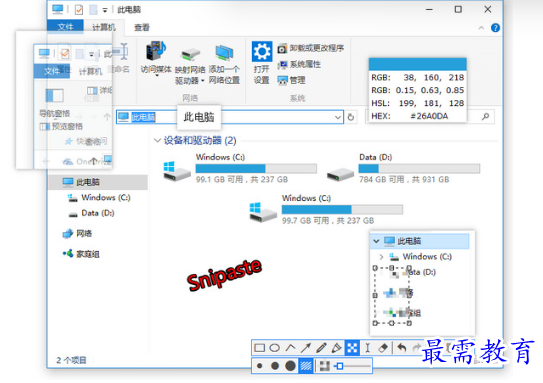Click 系统属性 in the ribbon
The image size is (543, 383).
pos(299,64)
